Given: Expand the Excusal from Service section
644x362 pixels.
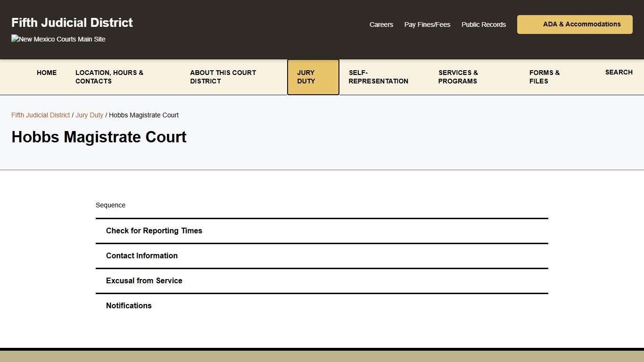Looking at the screenshot, I should pyautogui.click(x=144, y=280).
